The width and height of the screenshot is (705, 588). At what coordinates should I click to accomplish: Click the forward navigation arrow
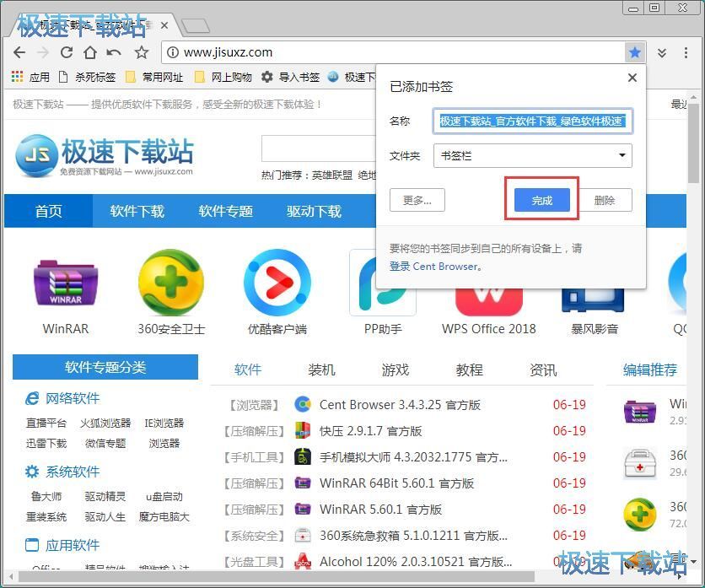(43, 52)
